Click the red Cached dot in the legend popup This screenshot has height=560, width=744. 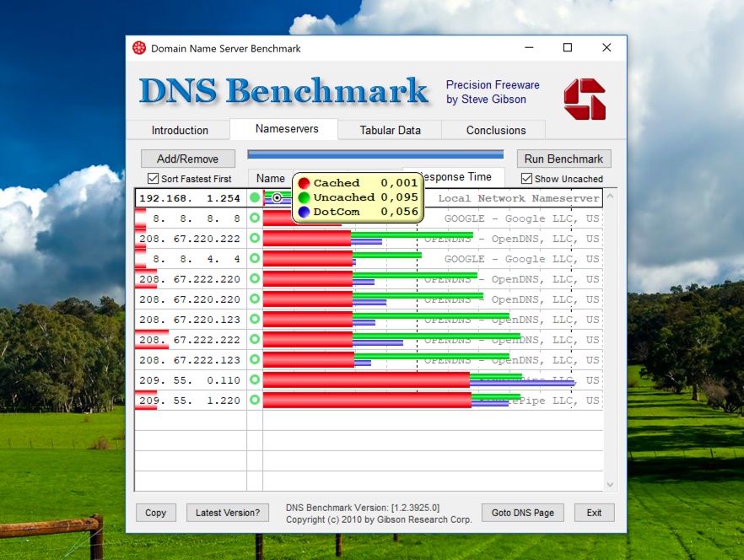(x=304, y=182)
